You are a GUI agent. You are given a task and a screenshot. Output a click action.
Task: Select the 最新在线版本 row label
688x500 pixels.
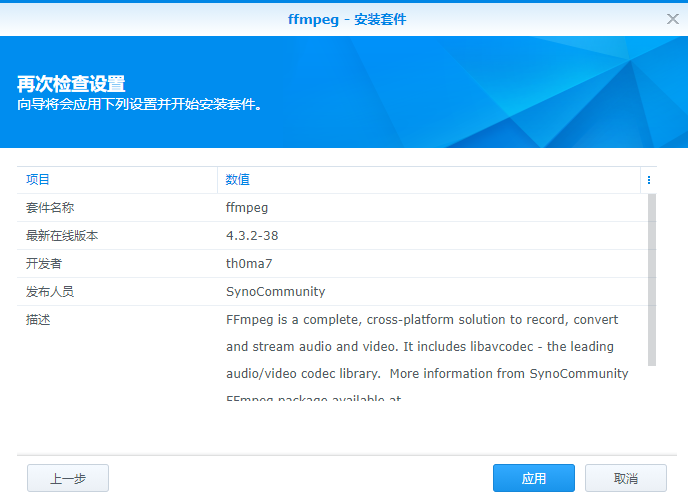tap(62, 236)
